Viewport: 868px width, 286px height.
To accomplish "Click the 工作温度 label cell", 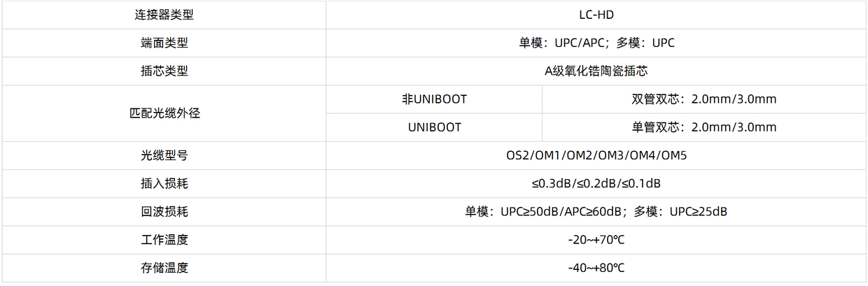I will [x=164, y=239].
